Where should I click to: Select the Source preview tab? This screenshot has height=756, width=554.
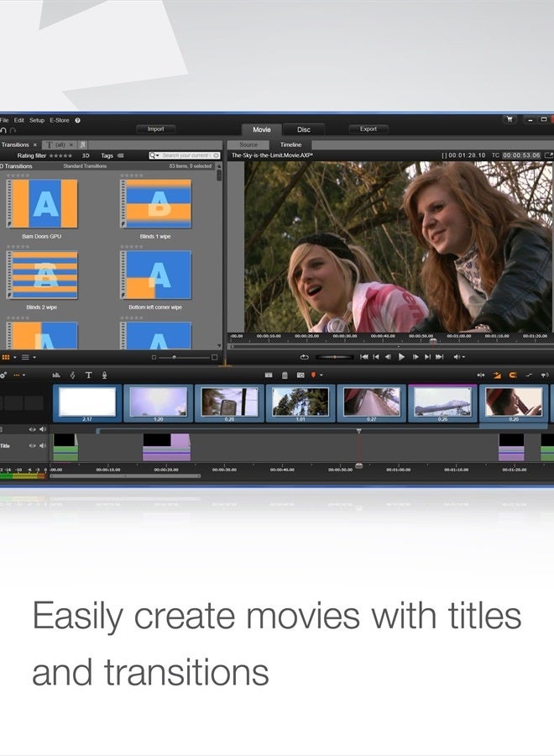(248, 144)
